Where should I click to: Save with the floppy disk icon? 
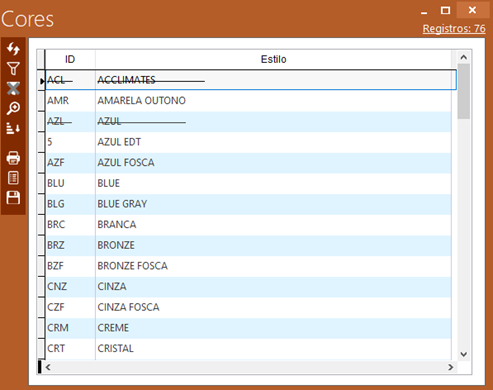13,198
